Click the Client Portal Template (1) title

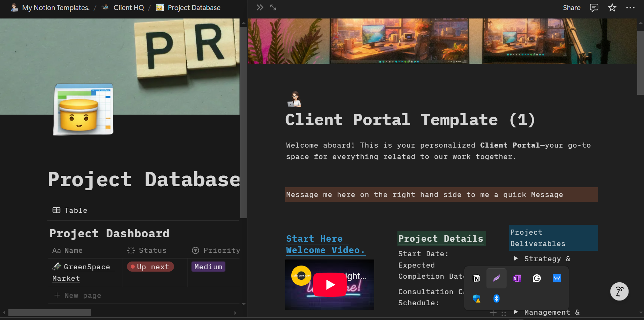(x=410, y=120)
